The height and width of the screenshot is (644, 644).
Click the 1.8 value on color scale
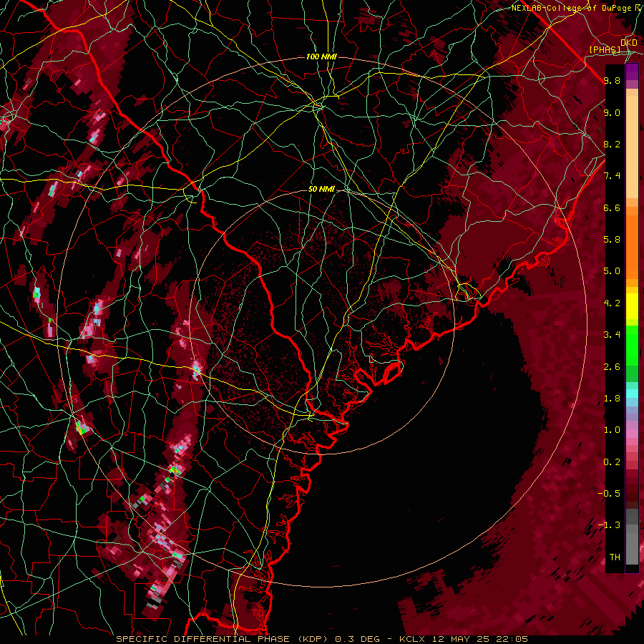(612, 399)
